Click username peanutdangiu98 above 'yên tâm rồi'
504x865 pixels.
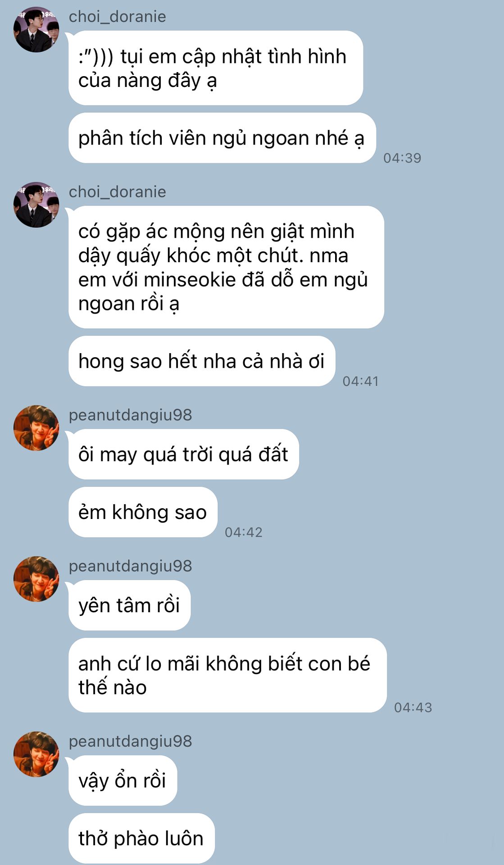click(x=130, y=566)
